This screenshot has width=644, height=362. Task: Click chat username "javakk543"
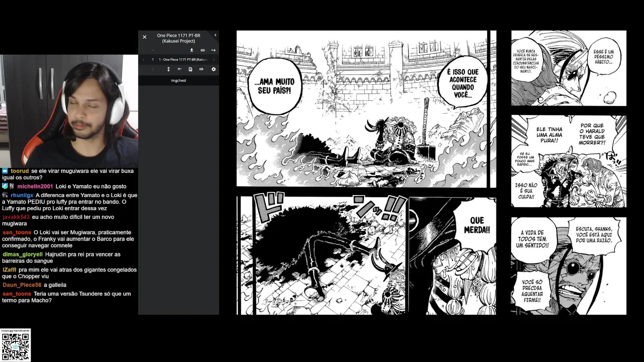pos(16,217)
